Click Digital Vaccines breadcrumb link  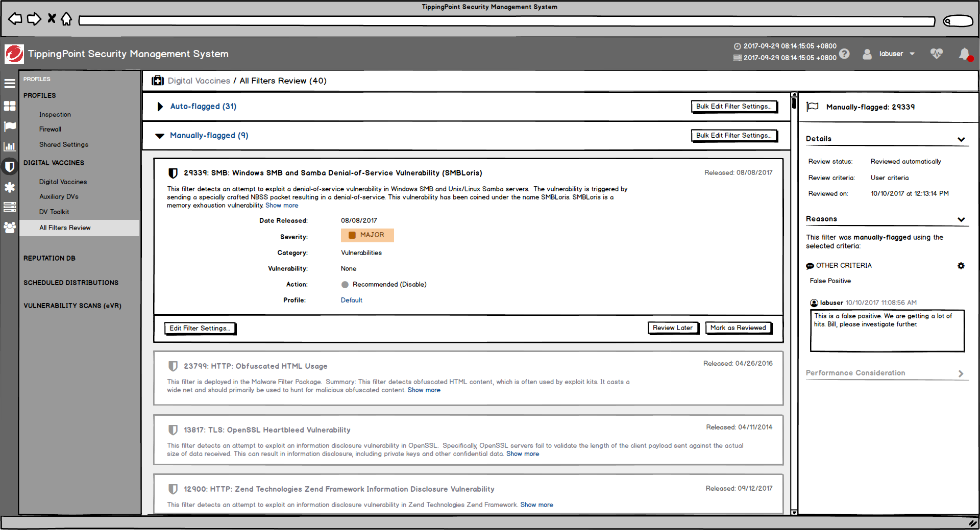pos(199,81)
